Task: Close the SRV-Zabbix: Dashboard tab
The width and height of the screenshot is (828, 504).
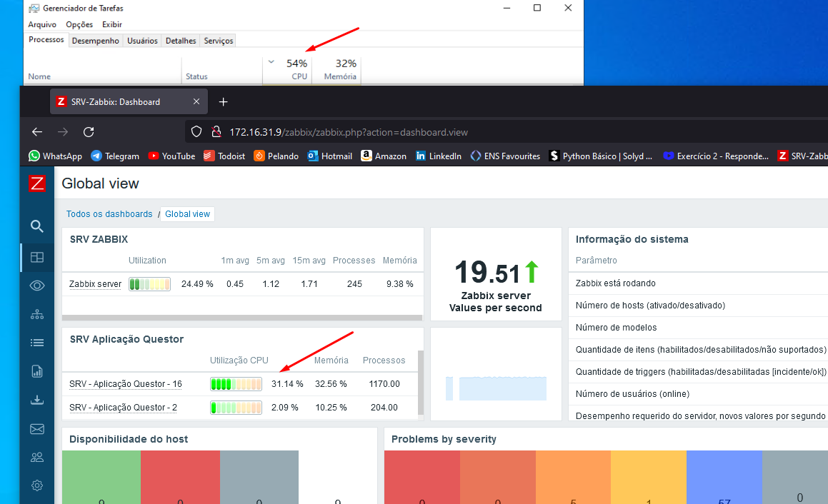Action: coord(196,101)
